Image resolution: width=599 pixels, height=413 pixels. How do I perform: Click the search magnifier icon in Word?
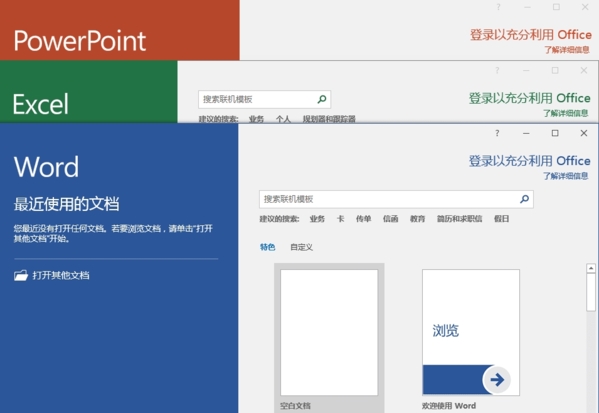(x=525, y=199)
